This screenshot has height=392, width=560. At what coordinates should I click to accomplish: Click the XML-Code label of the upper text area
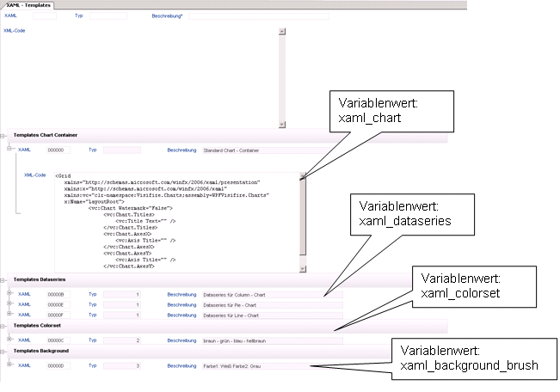[15, 31]
